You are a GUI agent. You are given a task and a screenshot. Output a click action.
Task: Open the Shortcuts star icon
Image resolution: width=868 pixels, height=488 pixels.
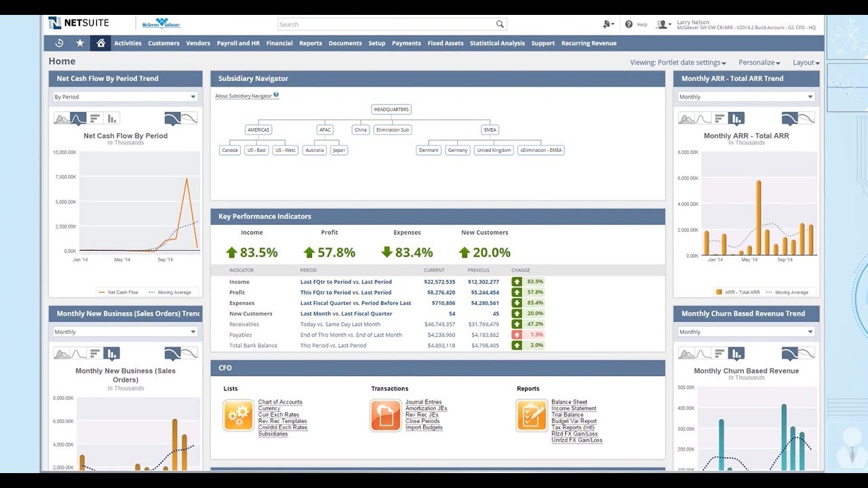click(80, 43)
